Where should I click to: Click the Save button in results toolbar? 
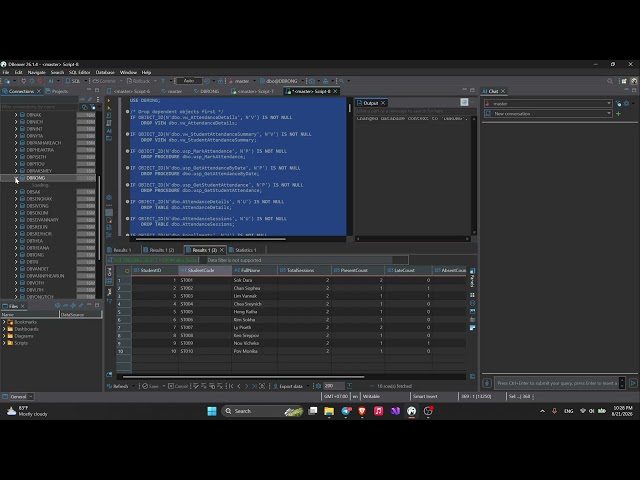pos(150,386)
